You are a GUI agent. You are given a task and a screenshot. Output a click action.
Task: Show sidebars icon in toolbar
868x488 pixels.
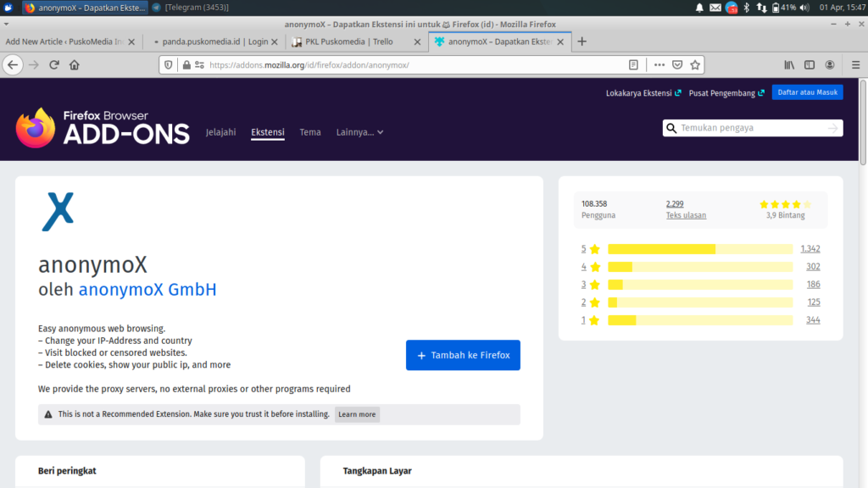coord(810,64)
